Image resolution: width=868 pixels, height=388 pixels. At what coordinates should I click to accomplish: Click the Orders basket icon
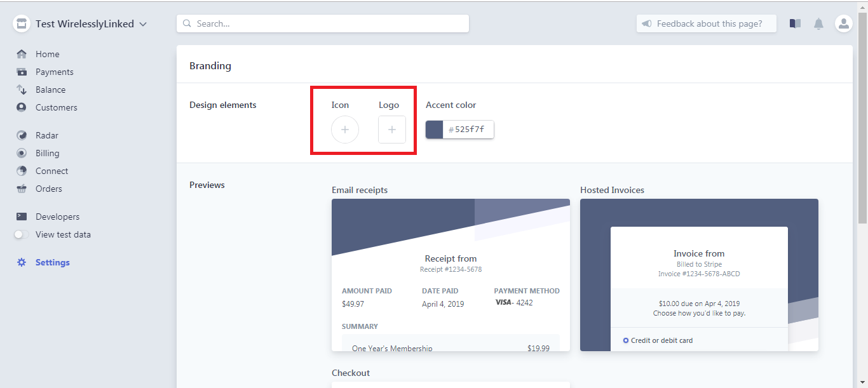[22, 189]
